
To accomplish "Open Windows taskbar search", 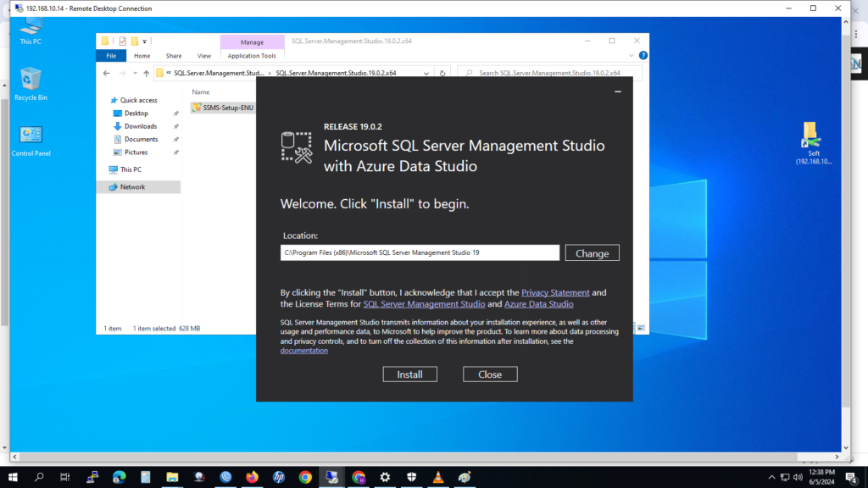I will pos(39,477).
